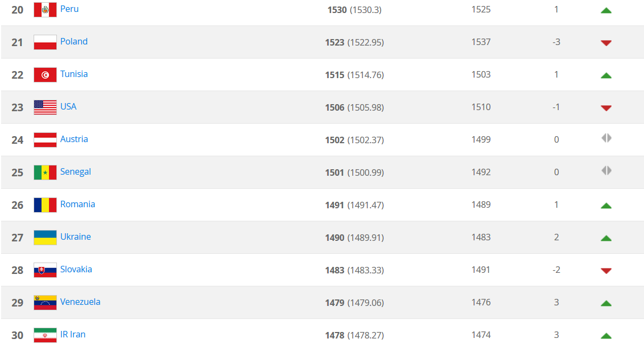Click the Senegal flag icon
The width and height of the screenshot is (644, 345).
(x=45, y=173)
